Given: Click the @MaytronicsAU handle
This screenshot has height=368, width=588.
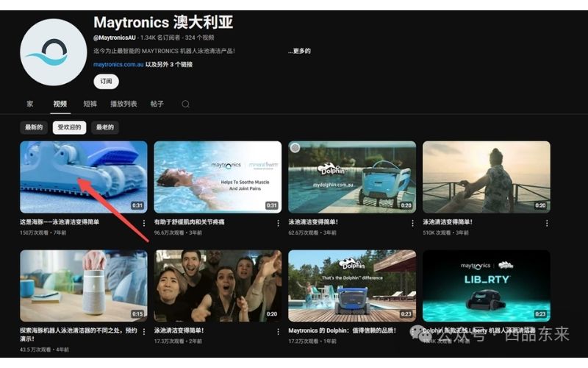Looking at the screenshot, I should (115, 38).
